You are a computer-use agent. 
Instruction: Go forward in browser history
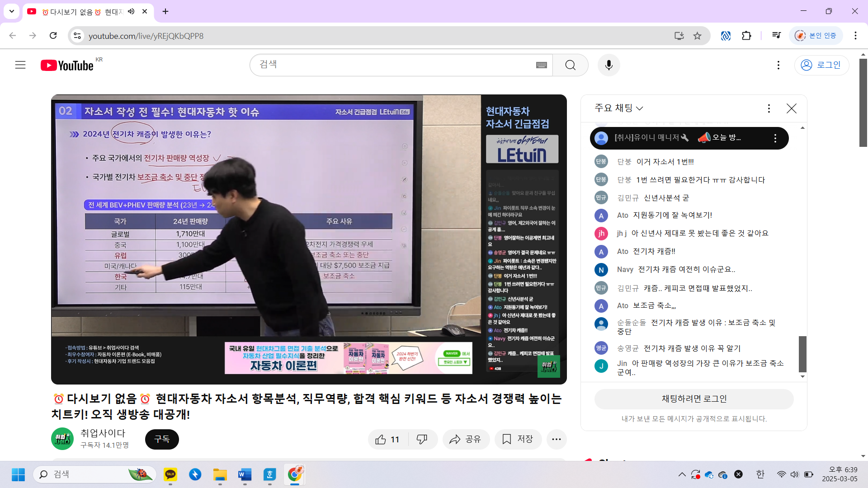coord(33,36)
